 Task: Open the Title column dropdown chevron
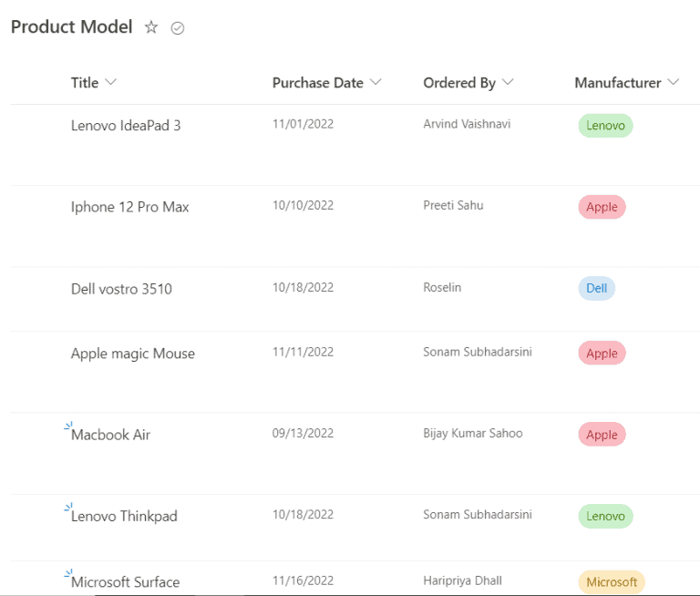[110, 82]
